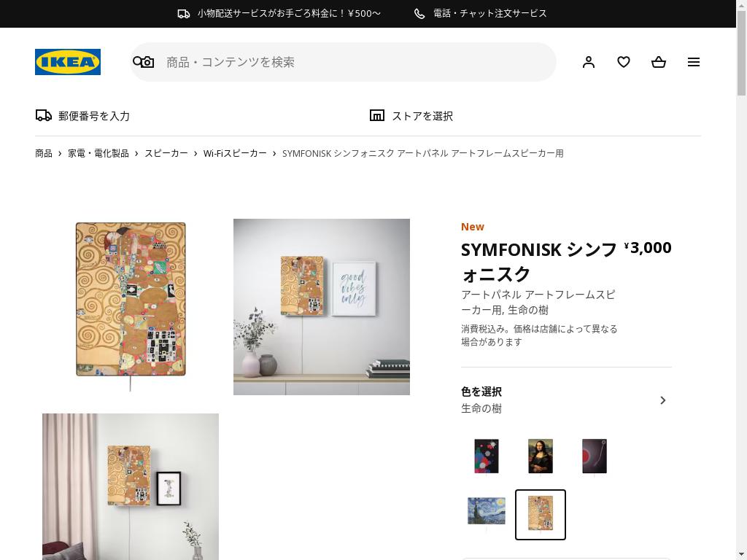Open the account profile icon
Image resolution: width=747 pixels, height=560 pixels.
tap(589, 62)
